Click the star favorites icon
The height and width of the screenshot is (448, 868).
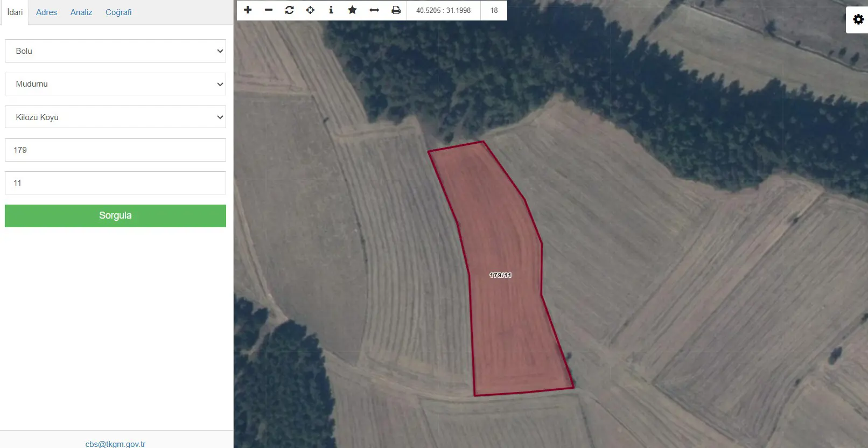[352, 10]
